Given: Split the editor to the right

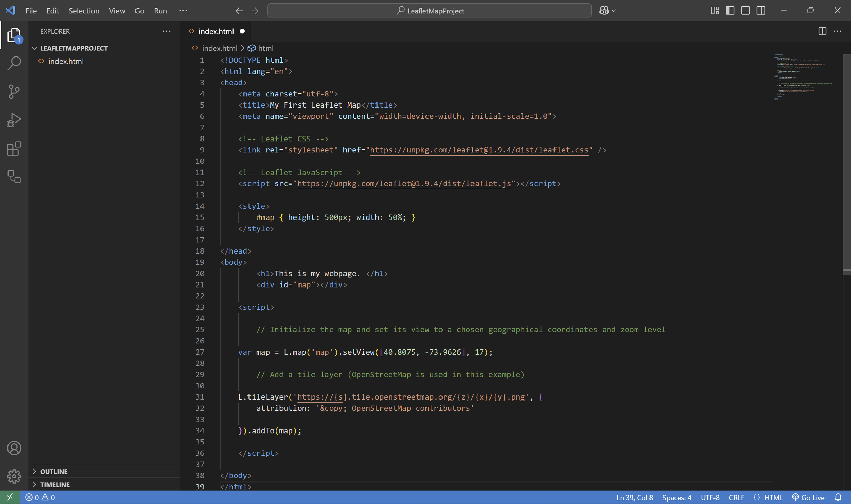Looking at the screenshot, I should pyautogui.click(x=822, y=31).
